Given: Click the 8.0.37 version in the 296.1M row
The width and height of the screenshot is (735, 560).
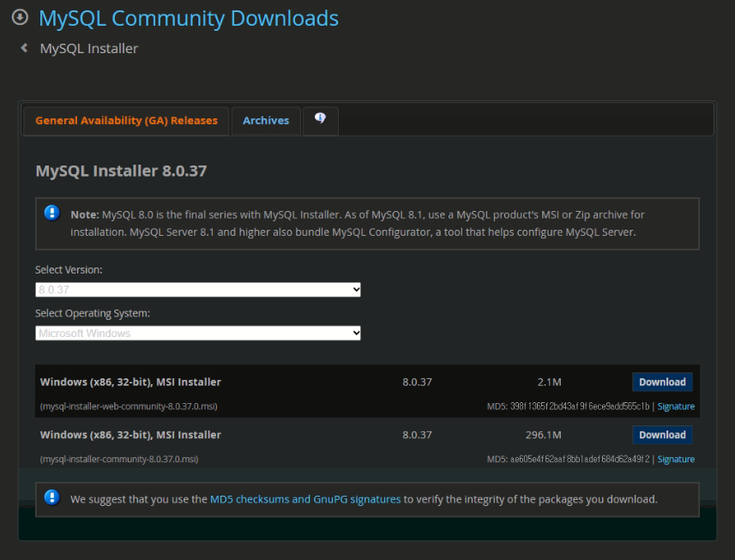Looking at the screenshot, I should 417,435.
